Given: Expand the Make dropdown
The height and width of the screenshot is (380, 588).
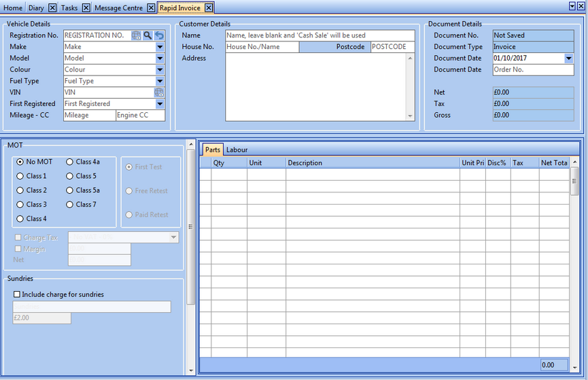Looking at the screenshot, I should click(160, 47).
